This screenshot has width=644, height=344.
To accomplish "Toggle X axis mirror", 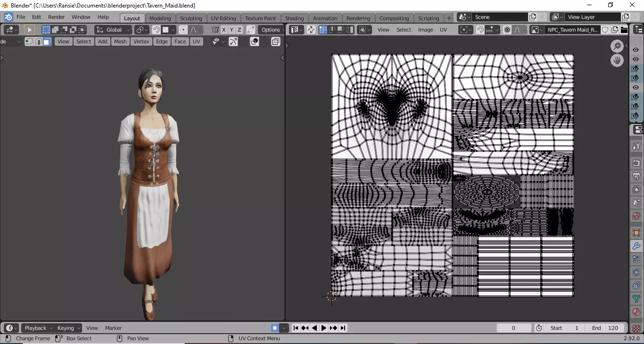I will coord(224,30).
